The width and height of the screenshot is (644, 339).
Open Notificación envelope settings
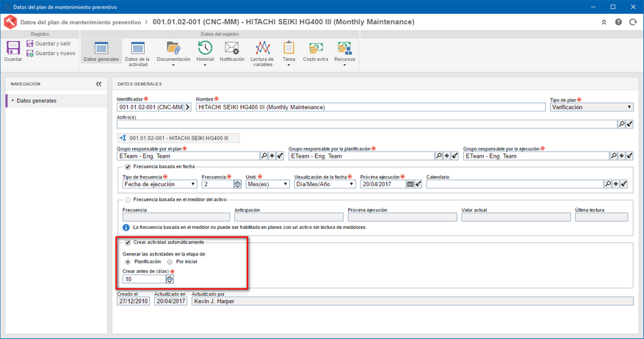coord(232,51)
